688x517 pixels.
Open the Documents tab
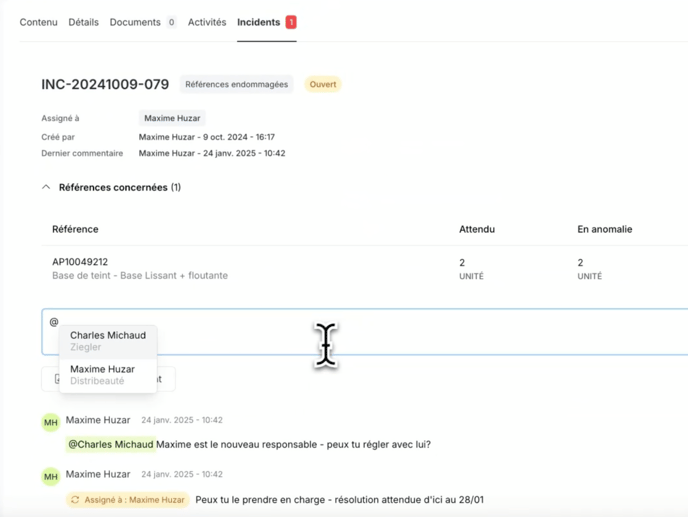pyautogui.click(x=135, y=22)
